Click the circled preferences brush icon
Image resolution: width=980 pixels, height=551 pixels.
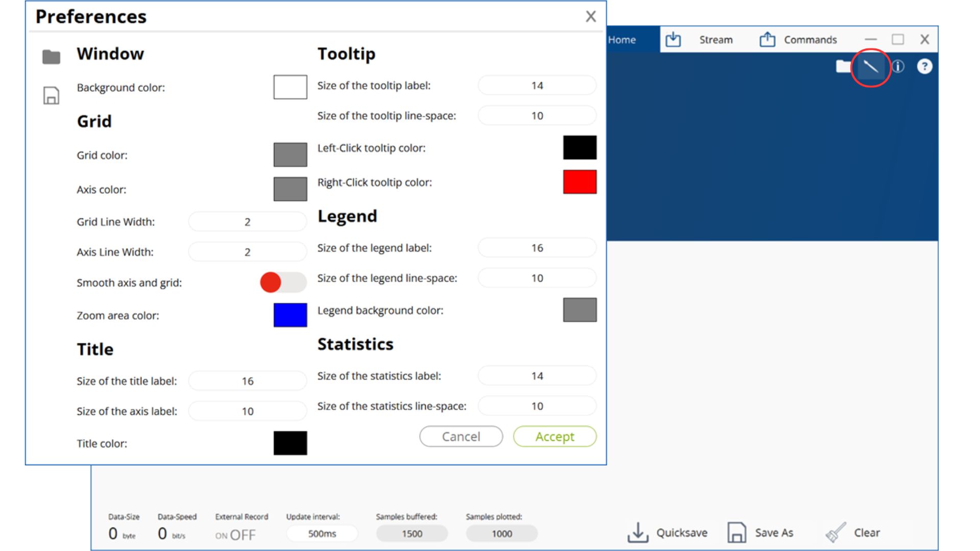coord(870,67)
